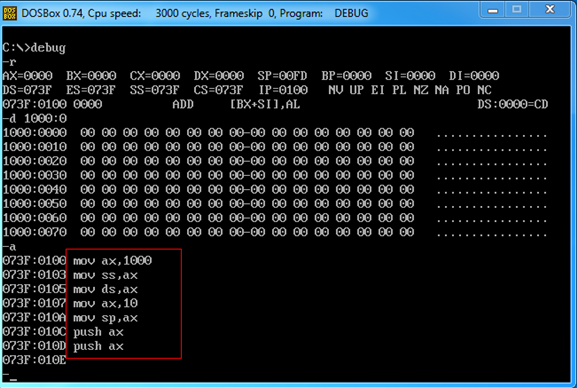This screenshot has width=577, height=388.
Task: Click memory row address 1000:0040
Action: coord(35,190)
